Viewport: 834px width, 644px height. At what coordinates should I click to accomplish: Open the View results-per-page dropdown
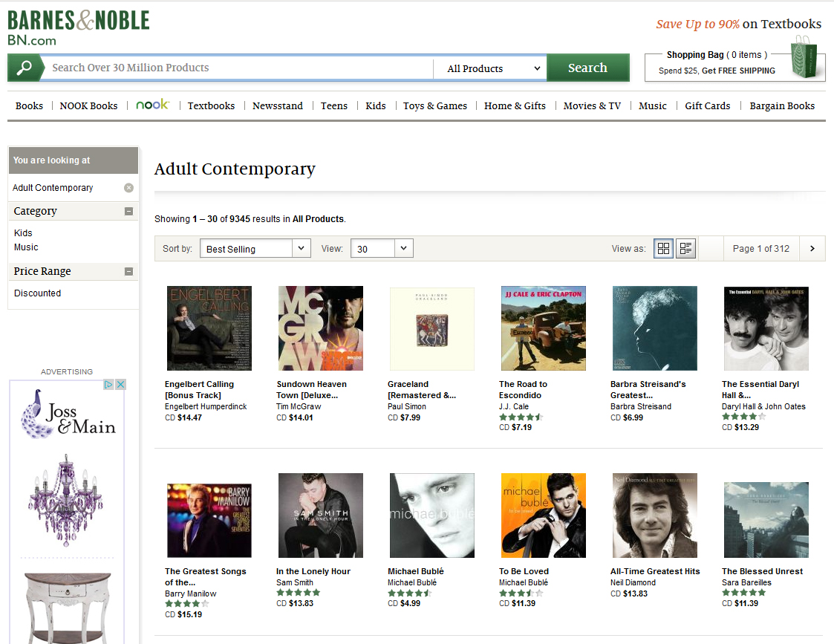[x=381, y=248]
